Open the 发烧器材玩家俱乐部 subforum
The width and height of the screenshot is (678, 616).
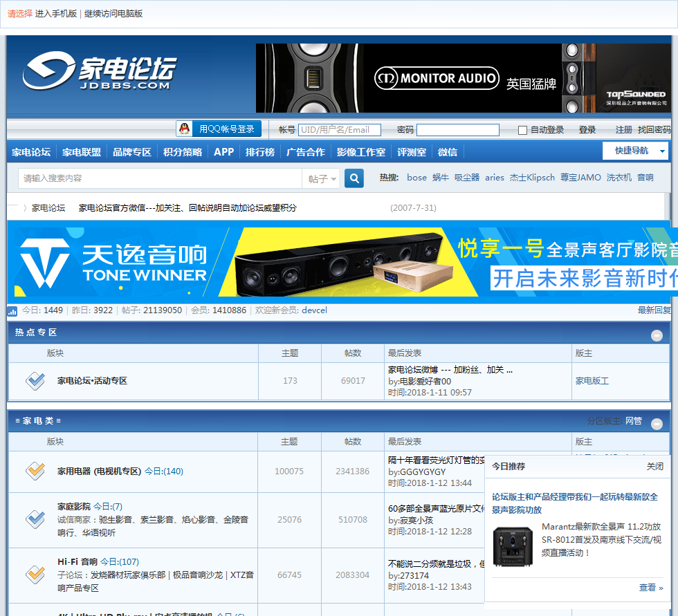pos(128,575)
